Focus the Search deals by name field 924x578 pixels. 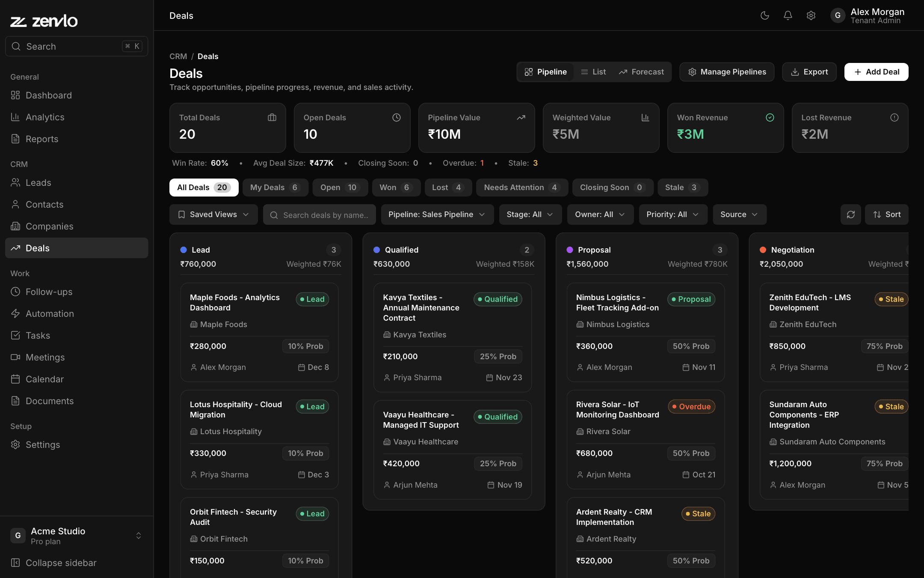point(319,215)
